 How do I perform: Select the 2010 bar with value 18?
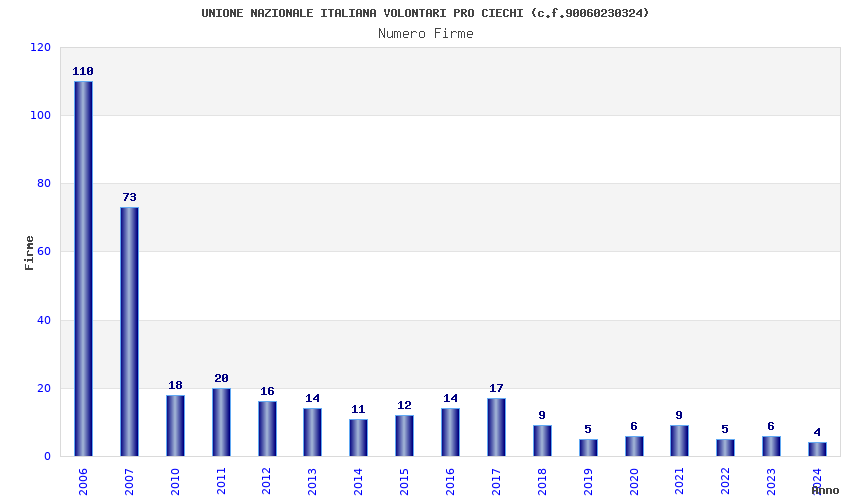pyautogui.click(x=175, y=426)
